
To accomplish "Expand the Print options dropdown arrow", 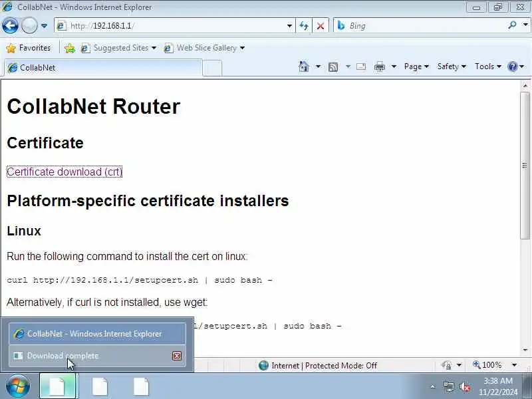I will (x=394, y=66).
